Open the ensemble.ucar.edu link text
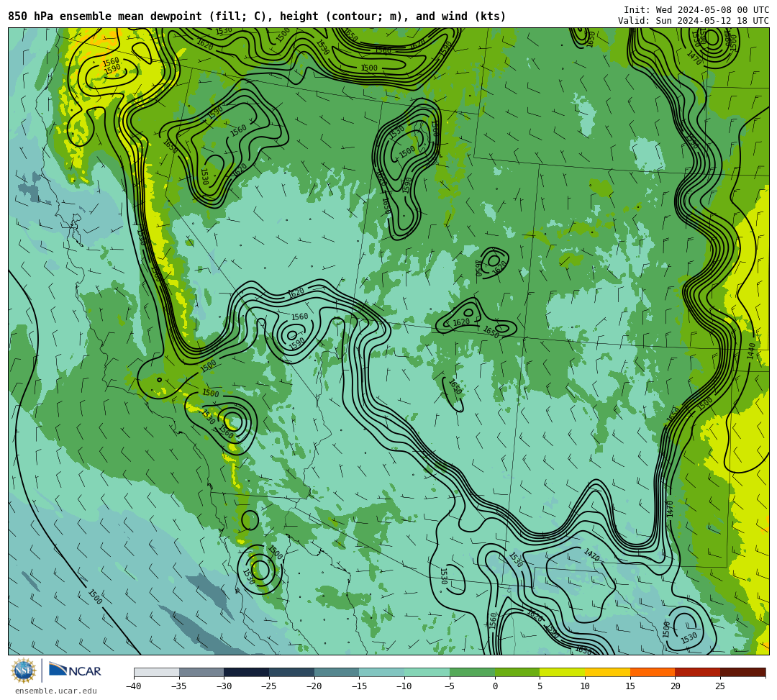777x700 pixels. click(56, 691)
